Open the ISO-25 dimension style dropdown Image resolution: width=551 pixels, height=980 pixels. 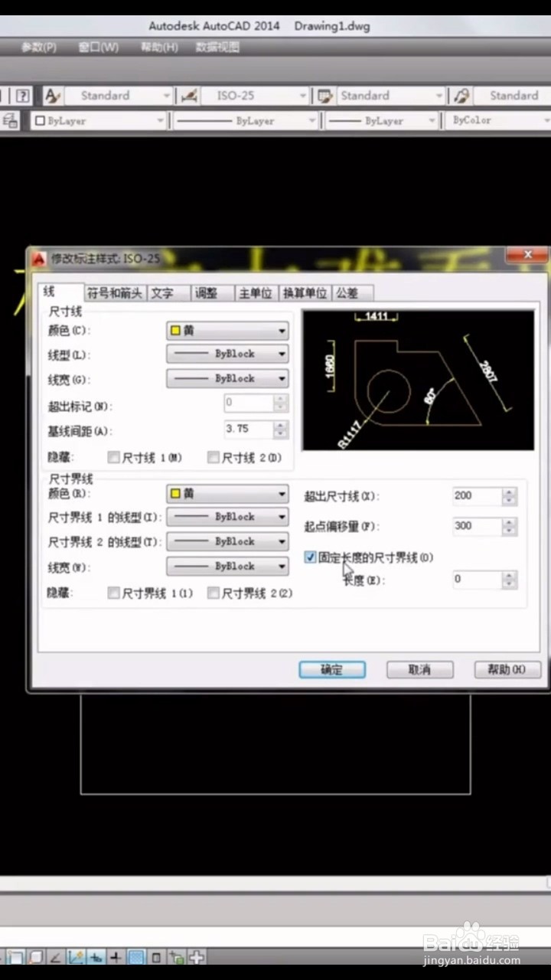(x=253, y=96)
